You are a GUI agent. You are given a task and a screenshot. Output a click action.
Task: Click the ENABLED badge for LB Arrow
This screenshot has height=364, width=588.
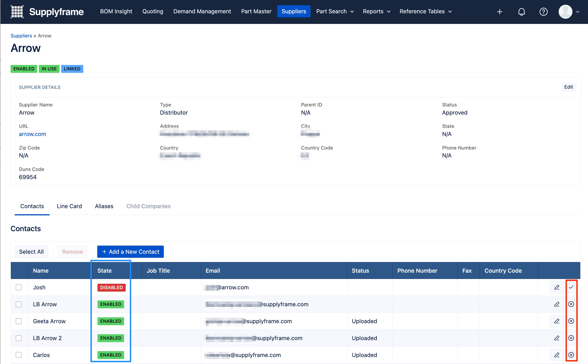(x=111, y=304)
